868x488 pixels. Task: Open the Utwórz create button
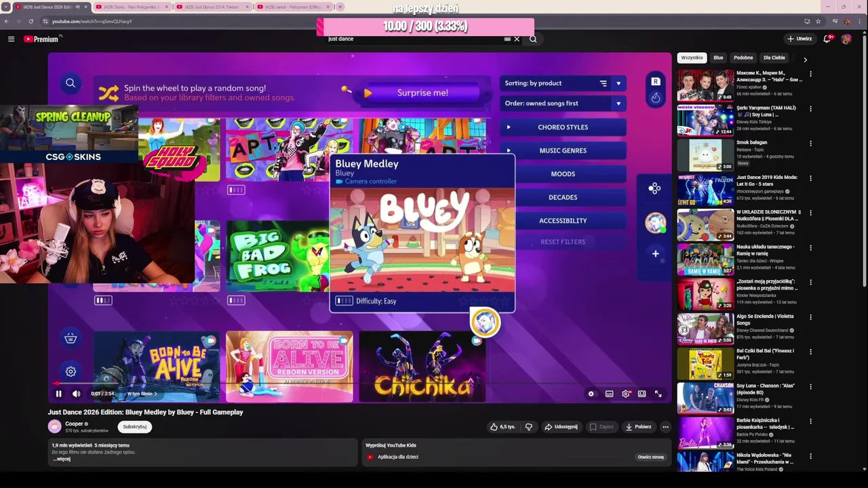[800, 39]
